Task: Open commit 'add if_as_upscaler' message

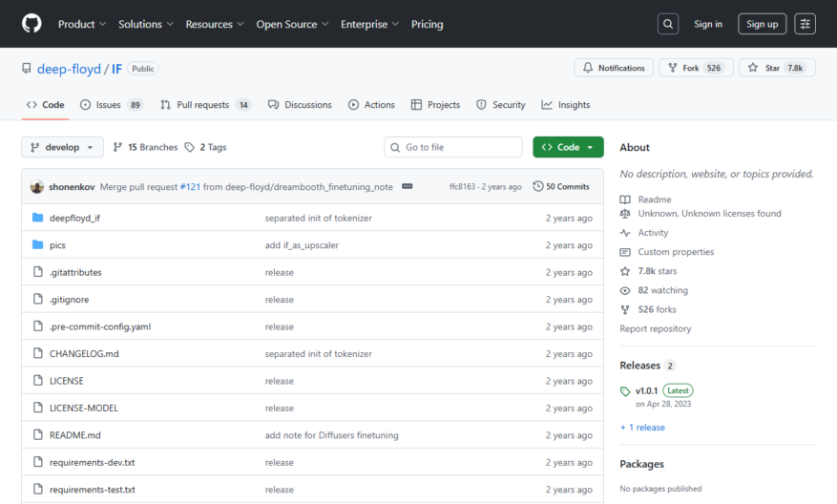Action: [x=302, y=245]
